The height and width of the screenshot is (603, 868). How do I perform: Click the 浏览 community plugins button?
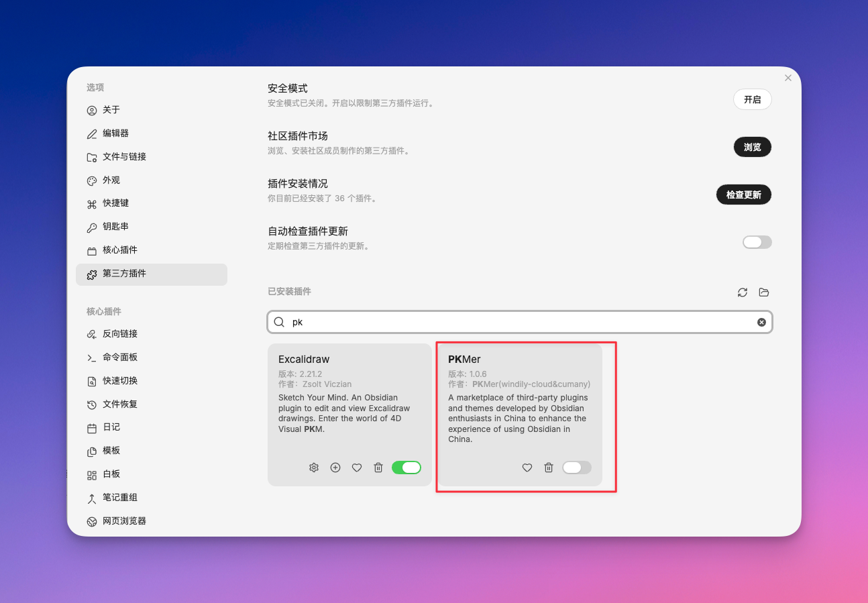[752, 147]
